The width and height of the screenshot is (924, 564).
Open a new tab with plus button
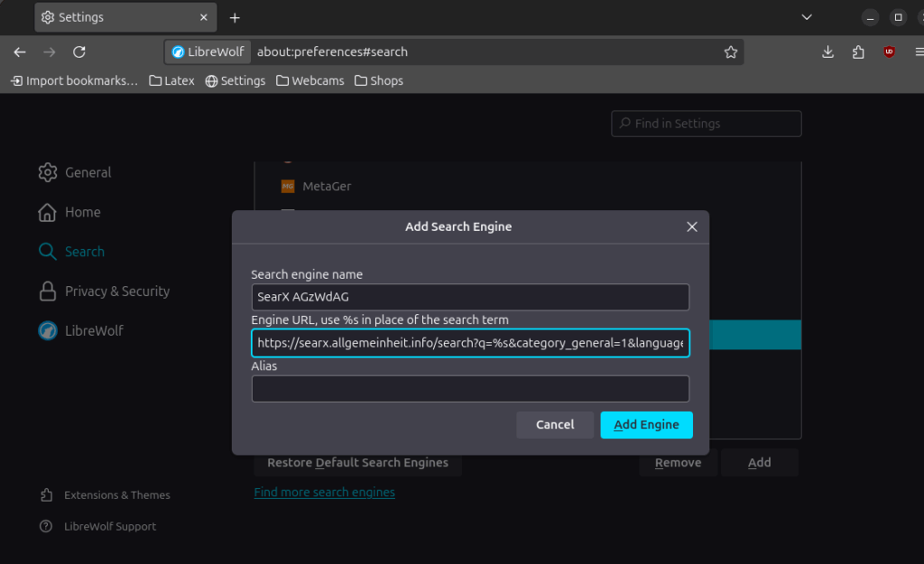(x=235, y=17)
